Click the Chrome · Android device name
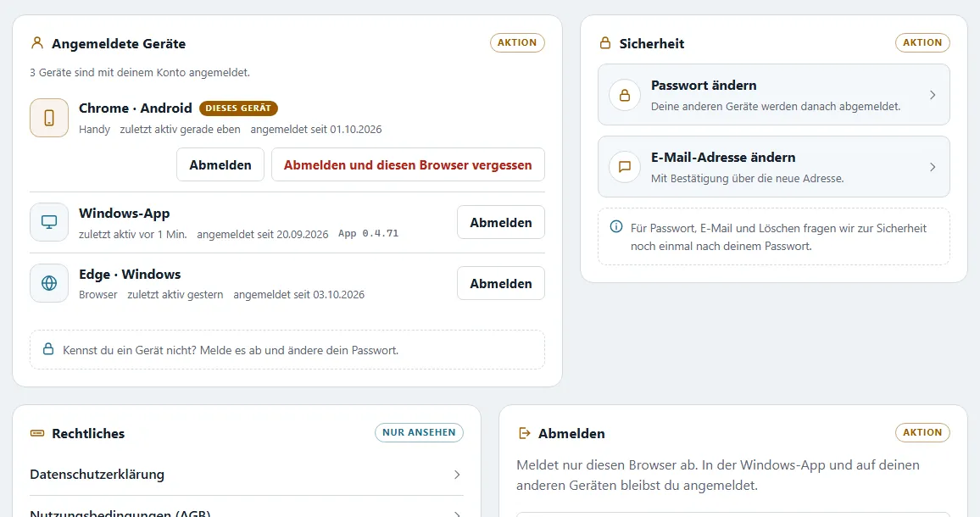Image resolution: width=980 pixels, height=517 pixels. coord(135,108)
